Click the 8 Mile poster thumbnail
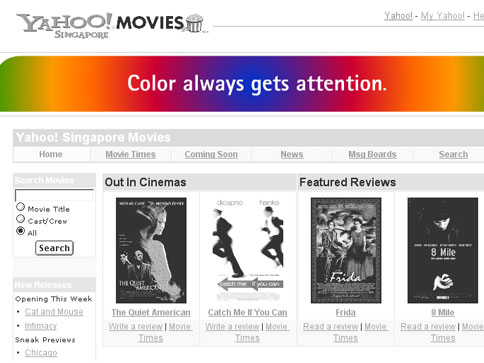The height and width of the screenshot is (363, 484). (x=443, y=250)
